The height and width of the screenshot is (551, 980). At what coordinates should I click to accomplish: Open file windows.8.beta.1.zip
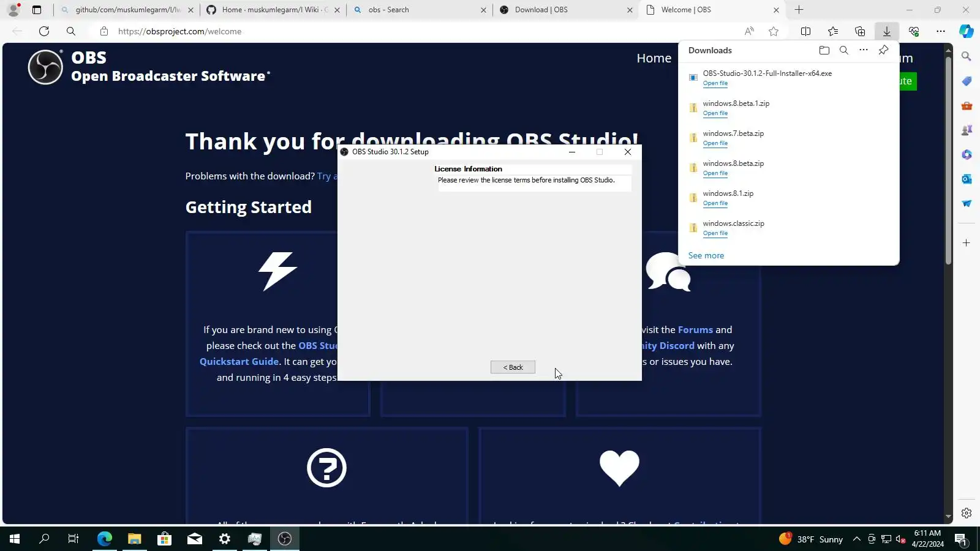coord(715,113)
